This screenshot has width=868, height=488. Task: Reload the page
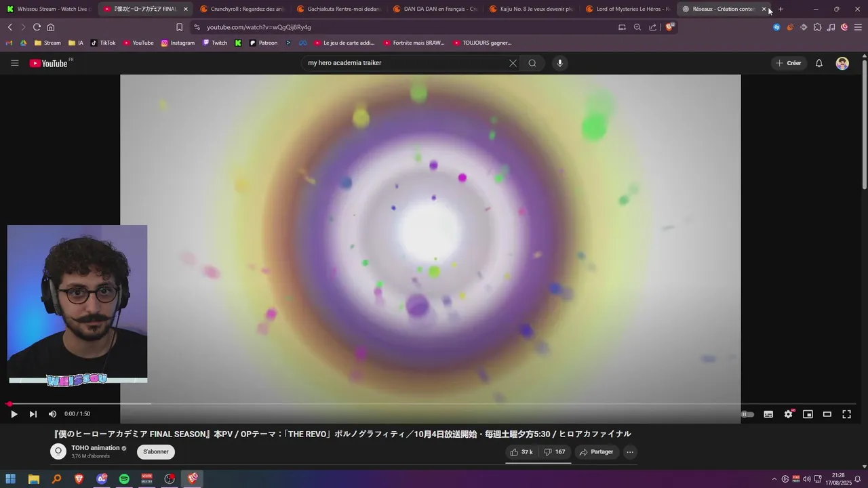tap(37, 27)
